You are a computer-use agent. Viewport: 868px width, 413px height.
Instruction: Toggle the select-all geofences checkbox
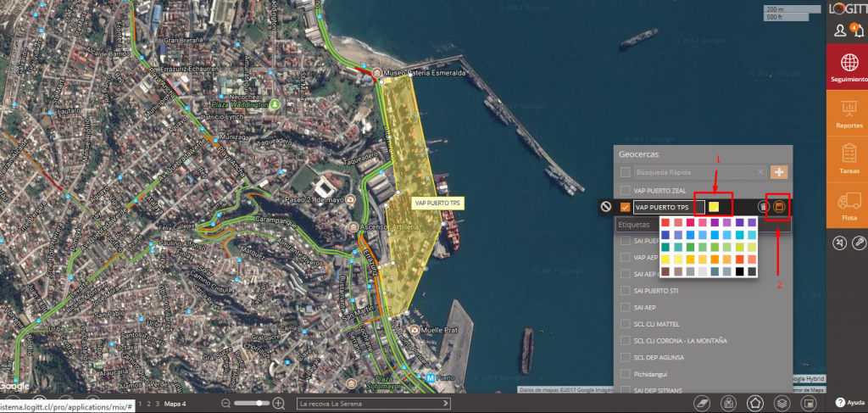point(625,172)
